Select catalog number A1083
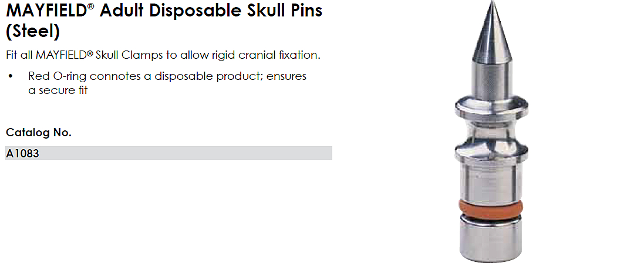The height and width of the screenshot is (276, 644). point(22,154)
